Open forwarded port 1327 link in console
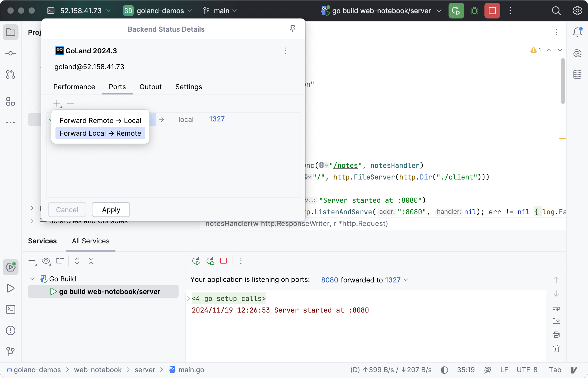This screenshot has width=588, height=378. point(393,280)
